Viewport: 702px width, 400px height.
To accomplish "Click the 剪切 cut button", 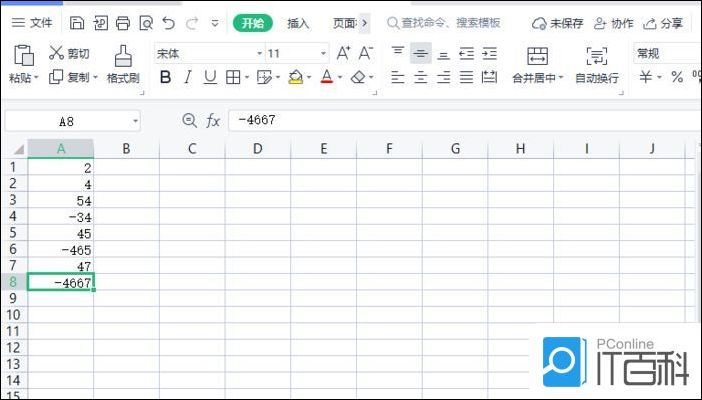I will (x=69, y=53).
